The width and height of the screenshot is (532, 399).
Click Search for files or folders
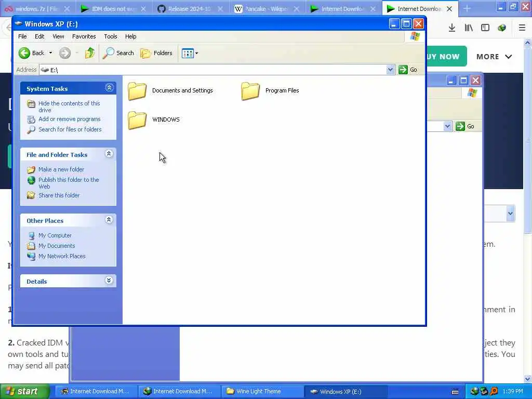click(x=70, y=129)
